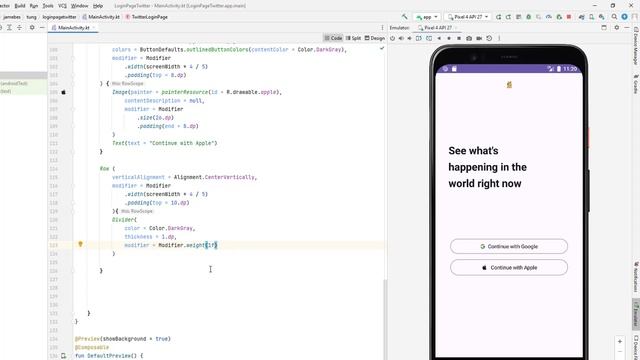This screenshot has width=640, height=360.
Task: Click the project panel settings gear
Action: (x=32, y=27)
